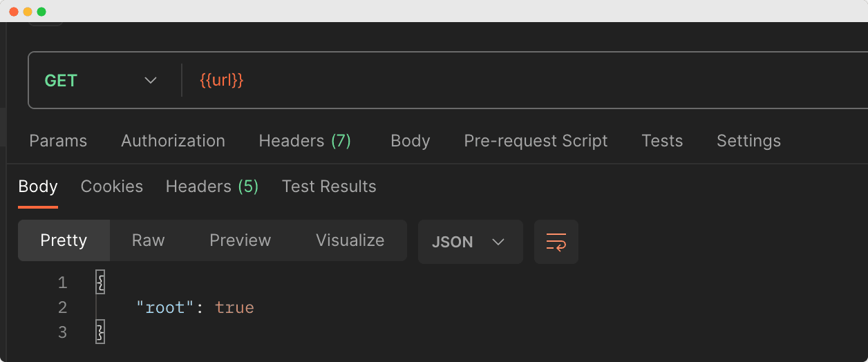Switch to the Test Results tab
868x362 pixels.
pos(329,187)
